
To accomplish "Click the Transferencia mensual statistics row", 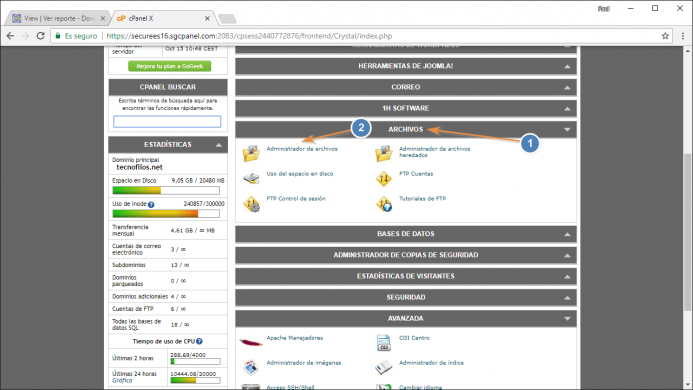I will click(168, 230).
